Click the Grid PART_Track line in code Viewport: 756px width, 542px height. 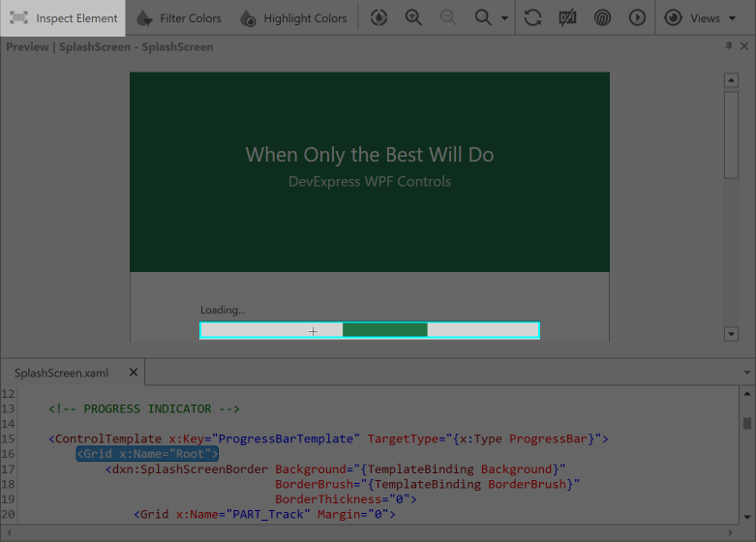pyautogui.click(x=264, y=514)
